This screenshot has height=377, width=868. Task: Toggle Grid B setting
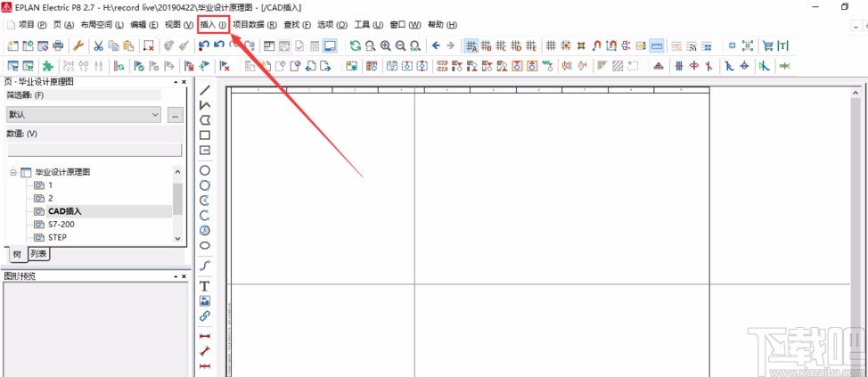point(486,46)
